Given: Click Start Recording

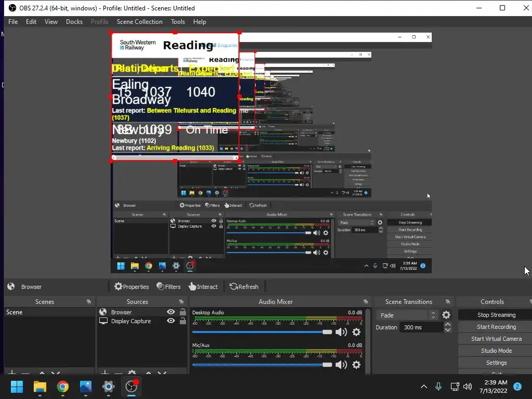Looking at the screenshot, I should coord(496,327).
